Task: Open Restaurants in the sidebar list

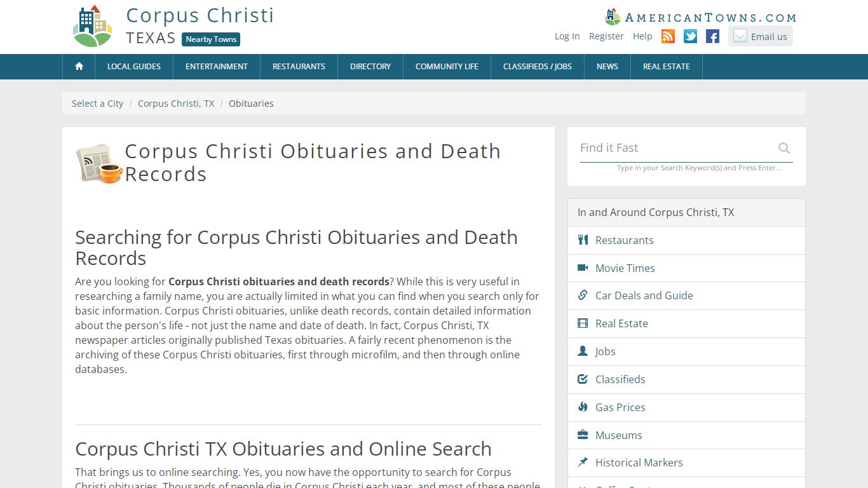Action: pos(624,240)
